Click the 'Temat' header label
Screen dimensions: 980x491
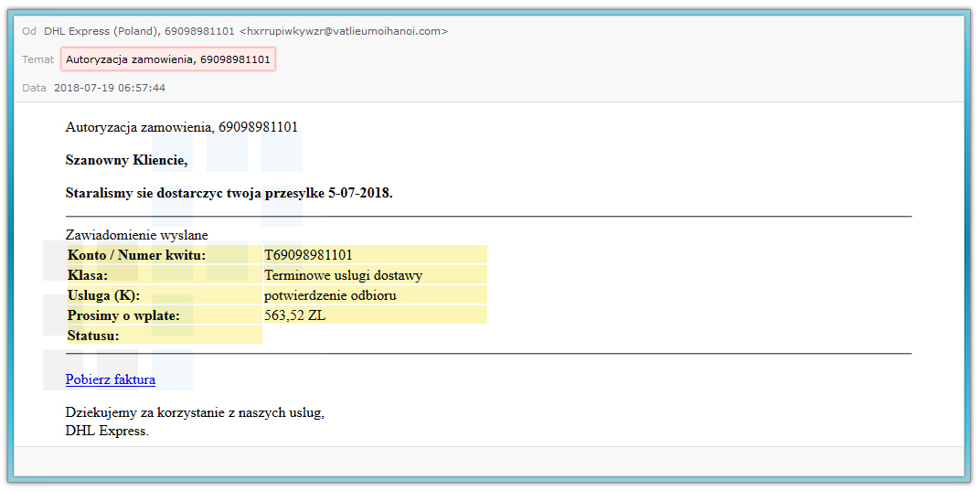(x=38, y=59)
